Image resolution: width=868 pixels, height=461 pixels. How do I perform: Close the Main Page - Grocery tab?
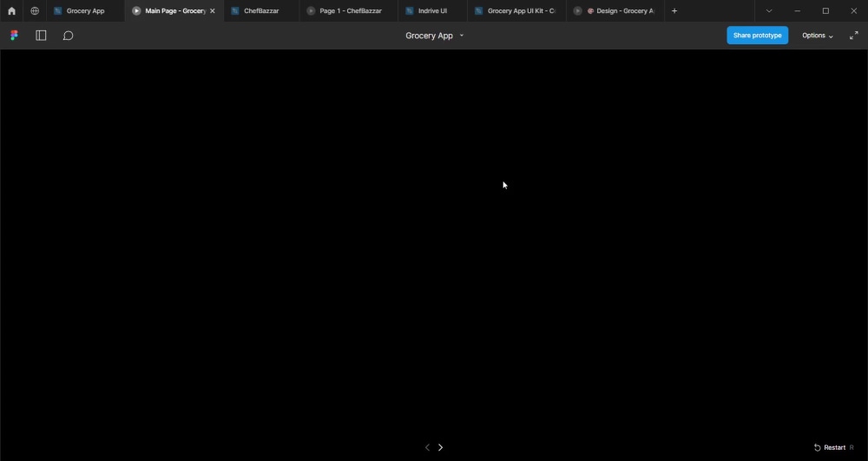pos(212,11)
